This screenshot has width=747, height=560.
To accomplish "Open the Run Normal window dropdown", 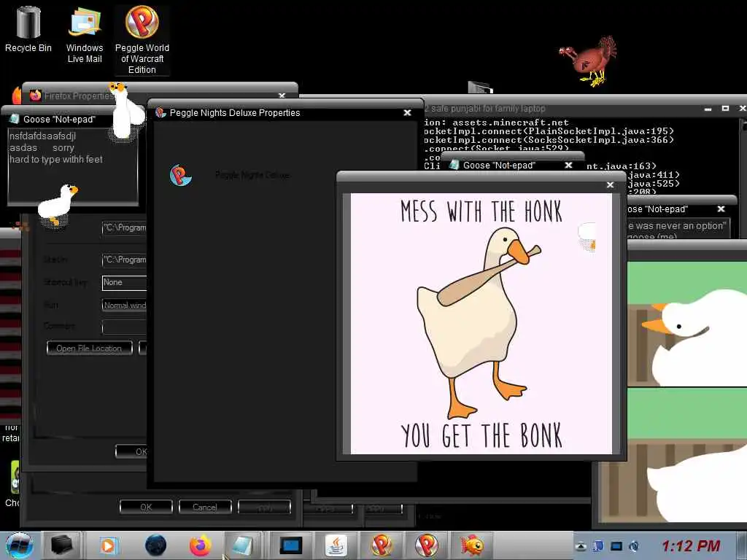I will pos(124,306).
